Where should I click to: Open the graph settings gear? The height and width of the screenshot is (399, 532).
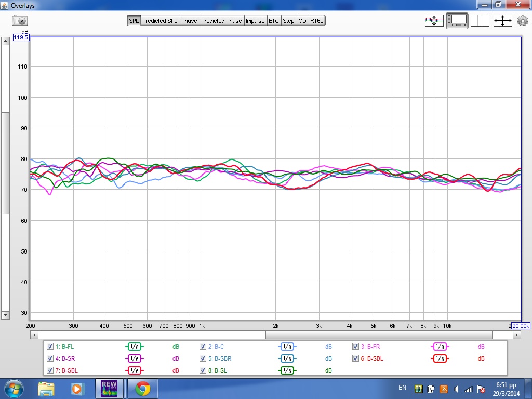pos(523,21)
